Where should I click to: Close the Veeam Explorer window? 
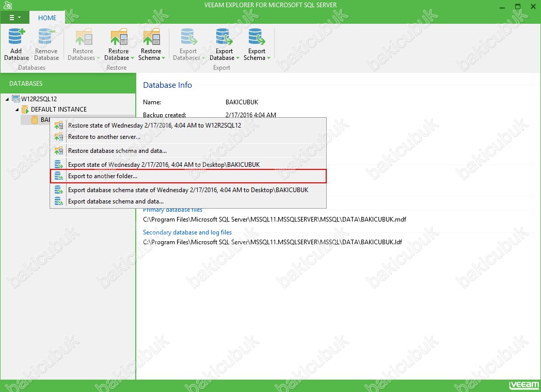tap(533, 7)
